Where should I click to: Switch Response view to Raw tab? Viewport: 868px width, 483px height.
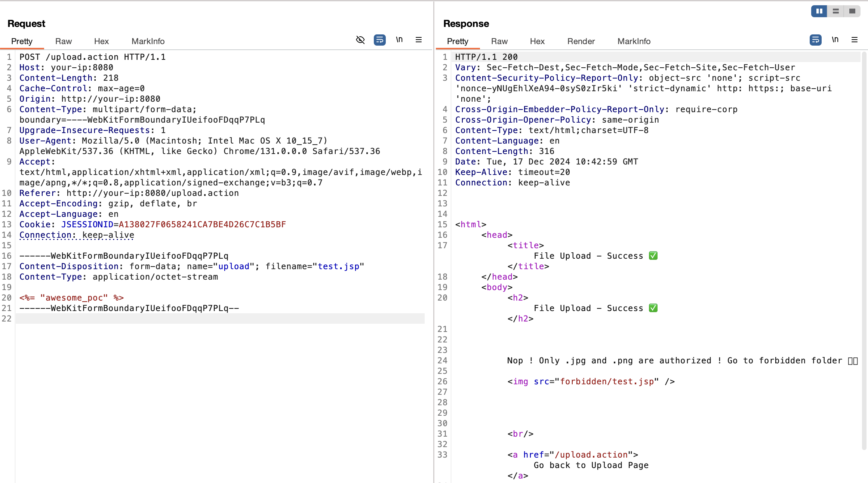pyautogui.click(x=499, y=41)
